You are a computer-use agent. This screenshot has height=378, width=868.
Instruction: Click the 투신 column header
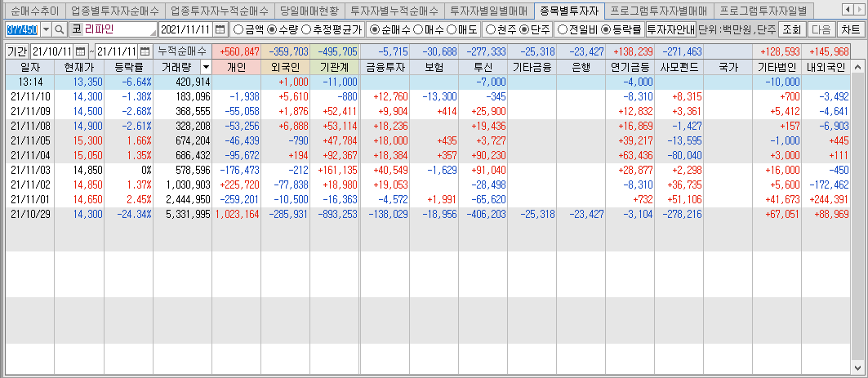point(483,68)
